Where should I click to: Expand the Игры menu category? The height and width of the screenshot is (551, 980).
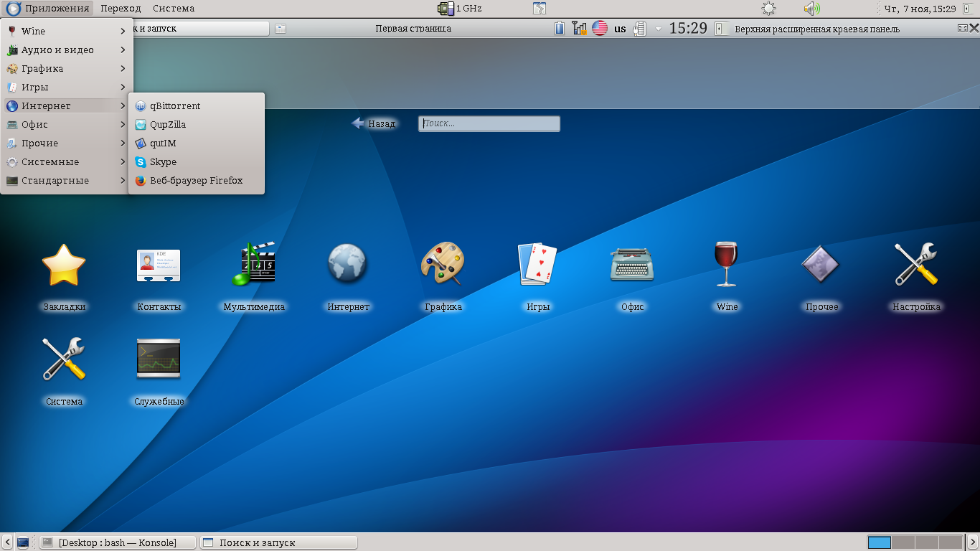pos(65,87)
